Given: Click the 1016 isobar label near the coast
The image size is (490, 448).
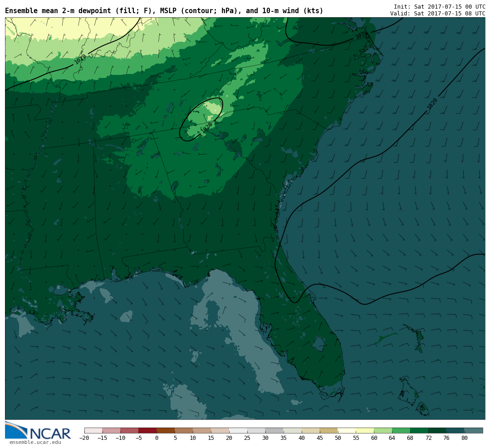Looking at the screenshot, I should point(362,35).
